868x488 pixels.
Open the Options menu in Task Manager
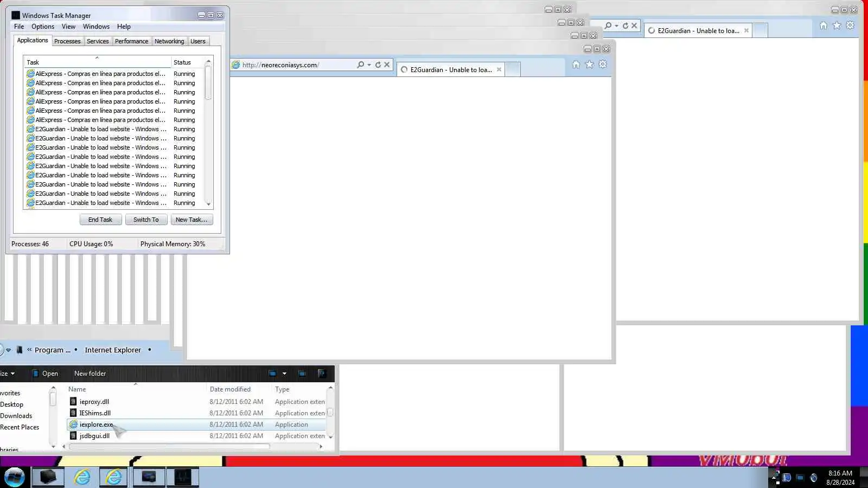pyautogui.click(x=43, y=27)
